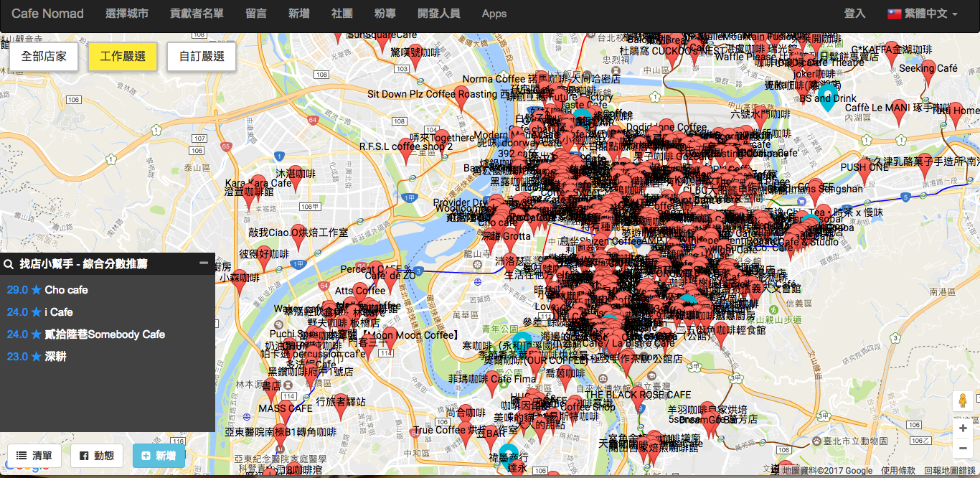Select the 自訂嚴選 filter button

click(202, 57)
